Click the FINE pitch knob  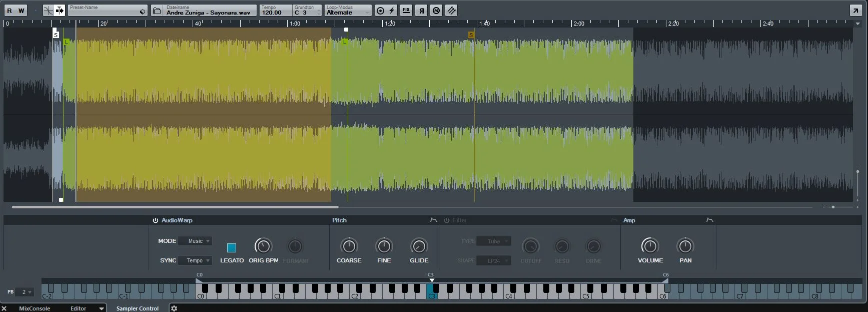(384, 246)
